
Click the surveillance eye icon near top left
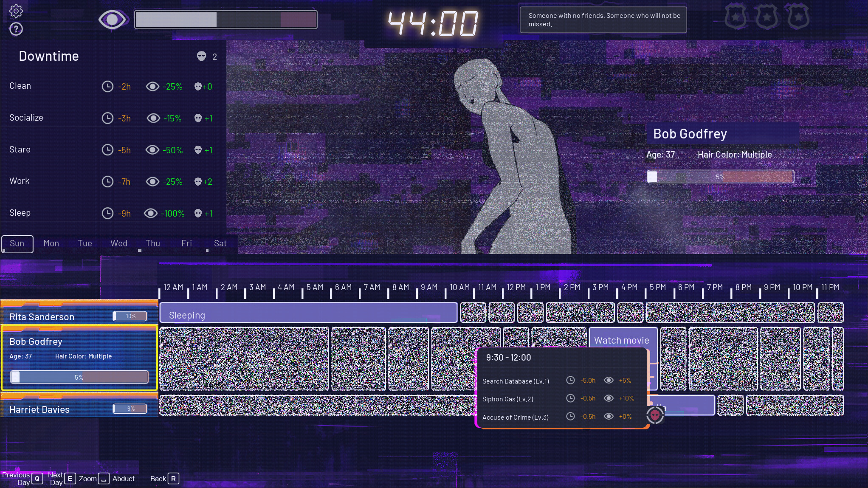(x=112, y=19)
